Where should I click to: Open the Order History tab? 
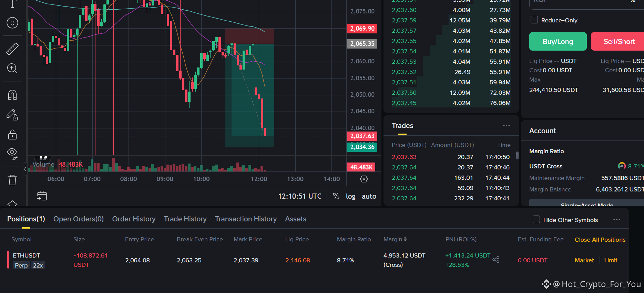(134, 219)
